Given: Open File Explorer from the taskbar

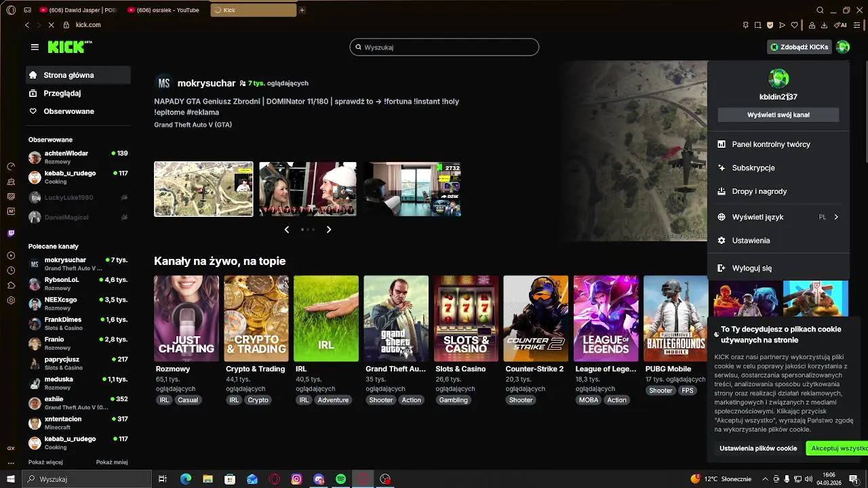Looking at the screenshot, I should (x=208, y=479).
